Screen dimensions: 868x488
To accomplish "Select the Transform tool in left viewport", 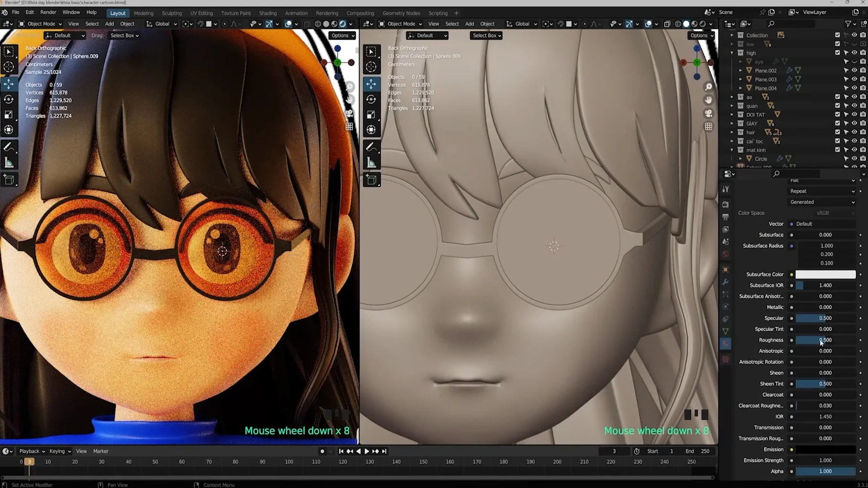I will point(9,130).
